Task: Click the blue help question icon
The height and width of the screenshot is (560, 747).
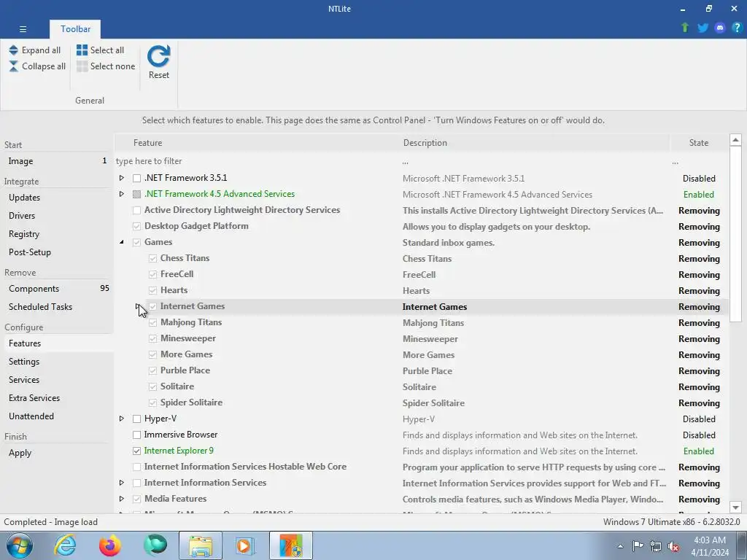Action: 737,28
